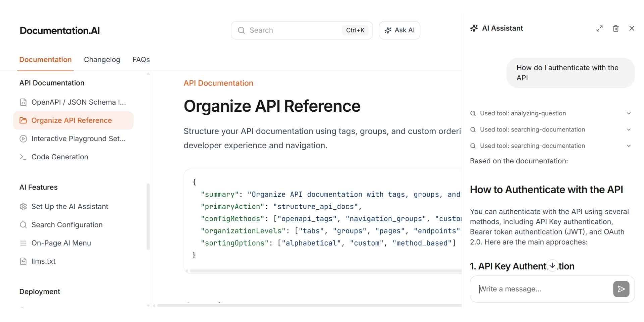The image size is (644, 322).
Task: Click the page bottom horizontal scrollbar
Action: (309, 306)
